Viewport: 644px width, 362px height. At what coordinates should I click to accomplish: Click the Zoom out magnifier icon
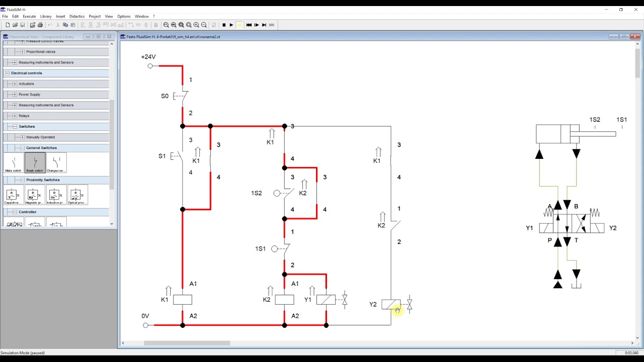(x=204, y=25)
